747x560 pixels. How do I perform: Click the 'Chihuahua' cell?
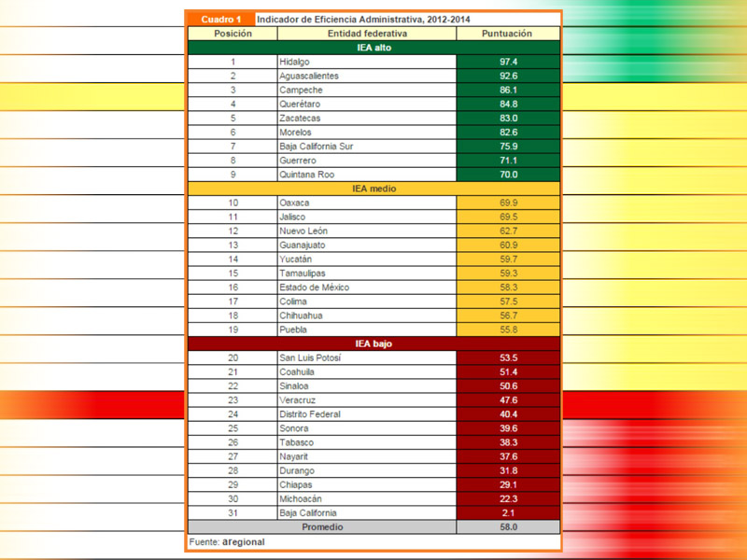[x=367, y=315]
